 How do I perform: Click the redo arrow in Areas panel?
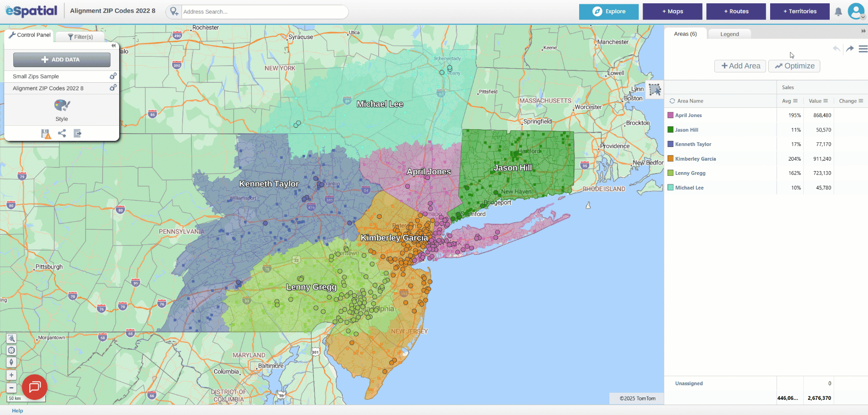pyautogui.click(x=850, y=49)
